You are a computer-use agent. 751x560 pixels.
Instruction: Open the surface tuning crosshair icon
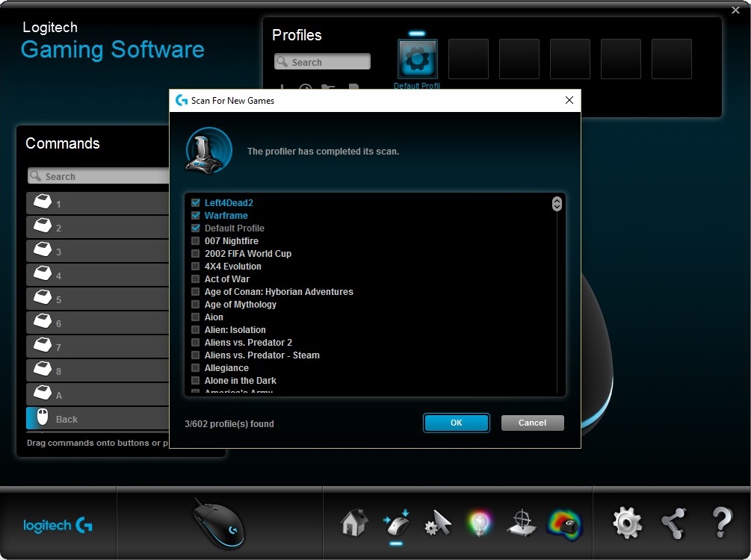[522, 523]
